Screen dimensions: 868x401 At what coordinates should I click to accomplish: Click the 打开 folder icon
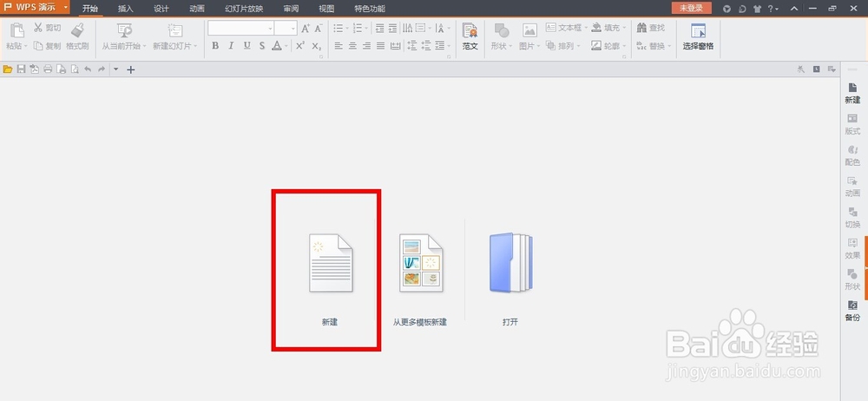510,263
